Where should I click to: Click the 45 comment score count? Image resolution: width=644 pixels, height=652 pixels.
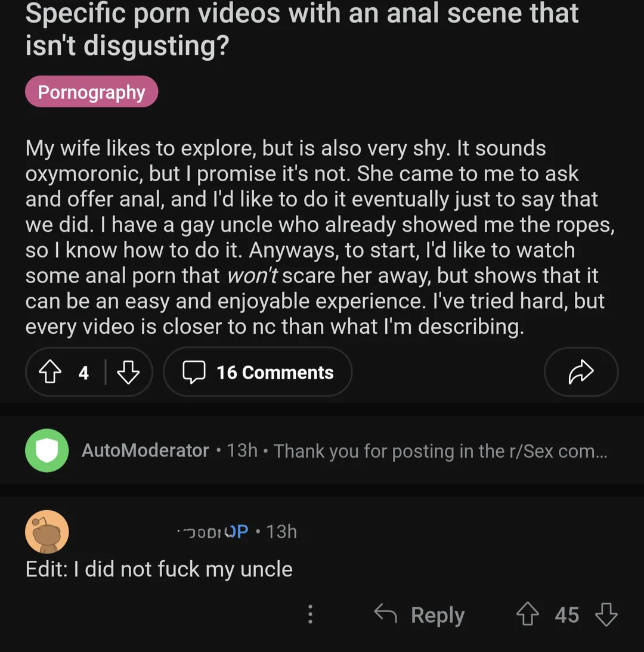pyautogui.click(x=566, y=614)
